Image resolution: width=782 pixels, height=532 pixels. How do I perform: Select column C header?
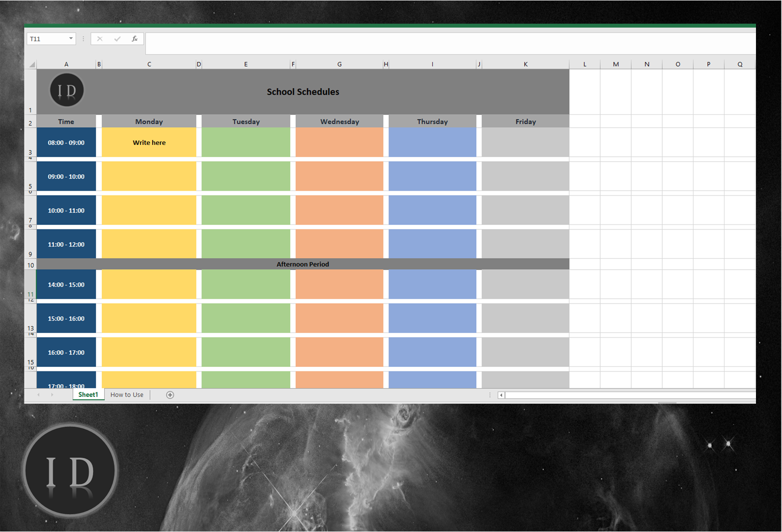click(x=149, y=64)
